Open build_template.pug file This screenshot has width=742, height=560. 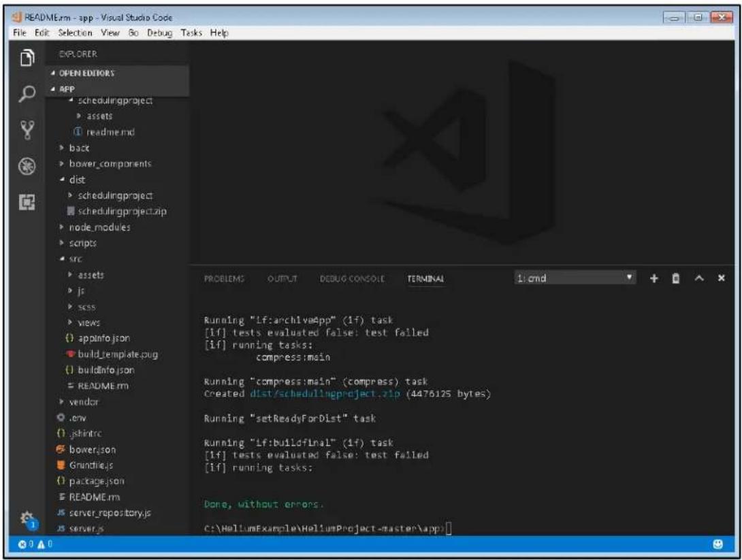117,355
